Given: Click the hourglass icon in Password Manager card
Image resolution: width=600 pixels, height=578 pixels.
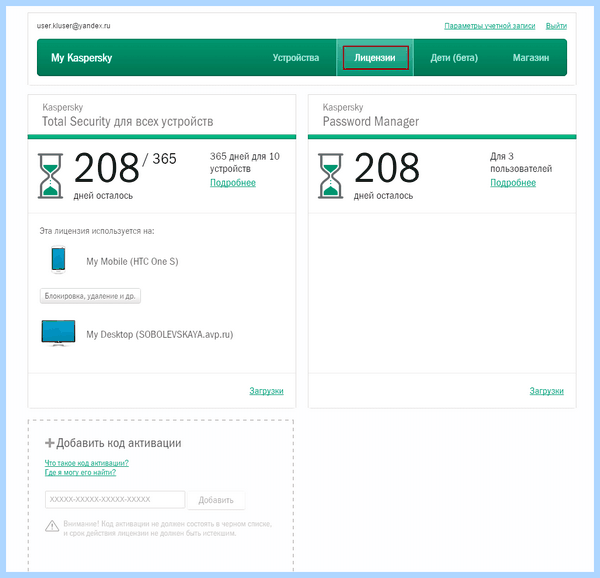Looking at the screenshot, I should [331, 176].
